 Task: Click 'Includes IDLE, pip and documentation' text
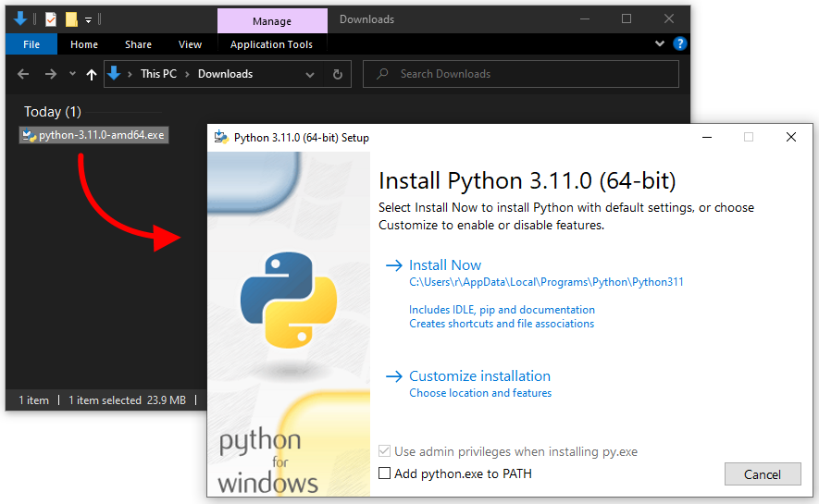click(502, 310)
